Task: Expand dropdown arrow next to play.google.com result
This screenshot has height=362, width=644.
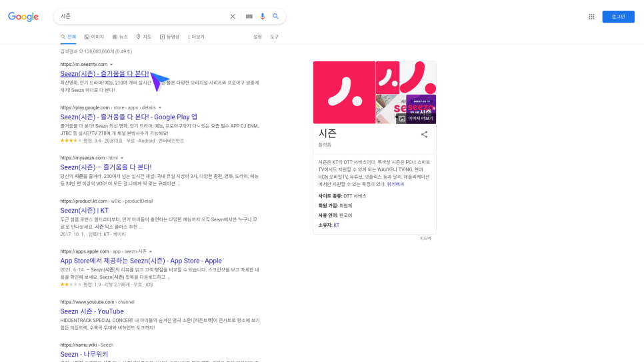Action: point(160,107)
